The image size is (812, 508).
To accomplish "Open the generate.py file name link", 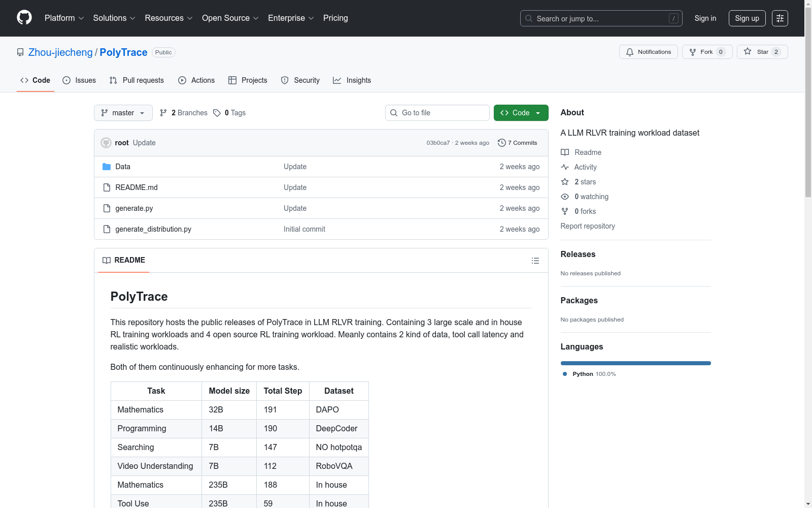I will (x=134, y=208).
